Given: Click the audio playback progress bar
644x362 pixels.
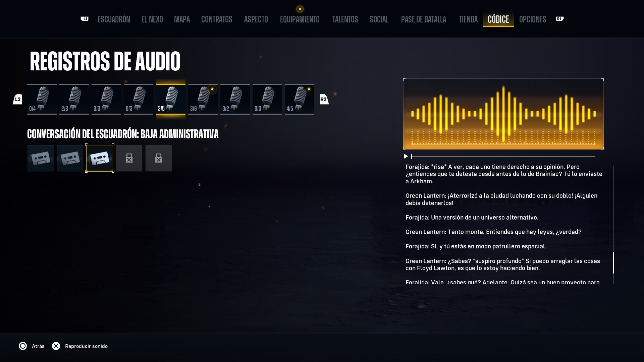Looking at the screenshot, I should click(x=503, y=157).
